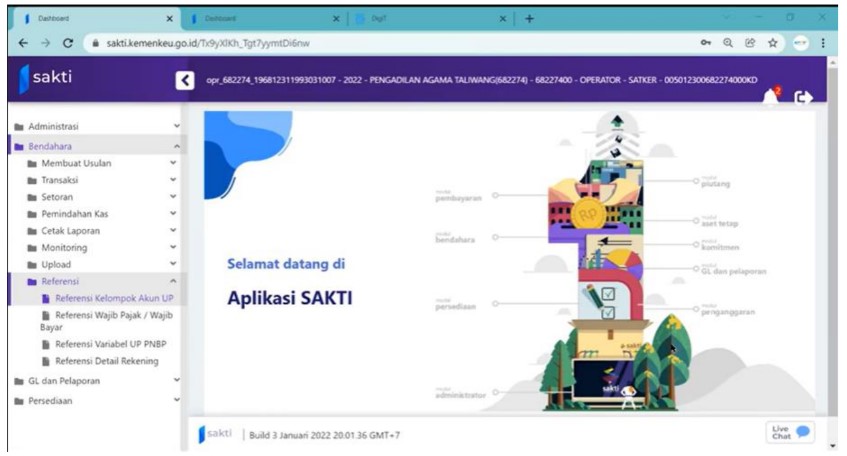Open Referensi Detail Rekening
Viewport: 847px width, 456px height.
tap(106, 361)
